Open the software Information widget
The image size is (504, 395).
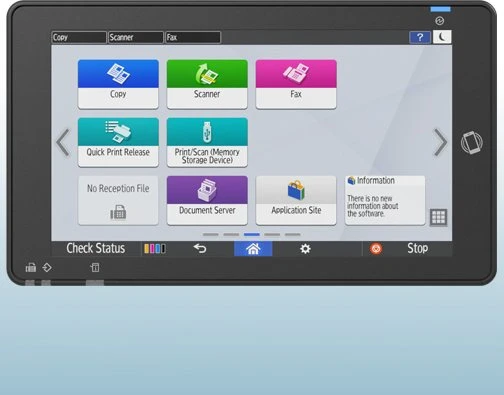[385, 200]
